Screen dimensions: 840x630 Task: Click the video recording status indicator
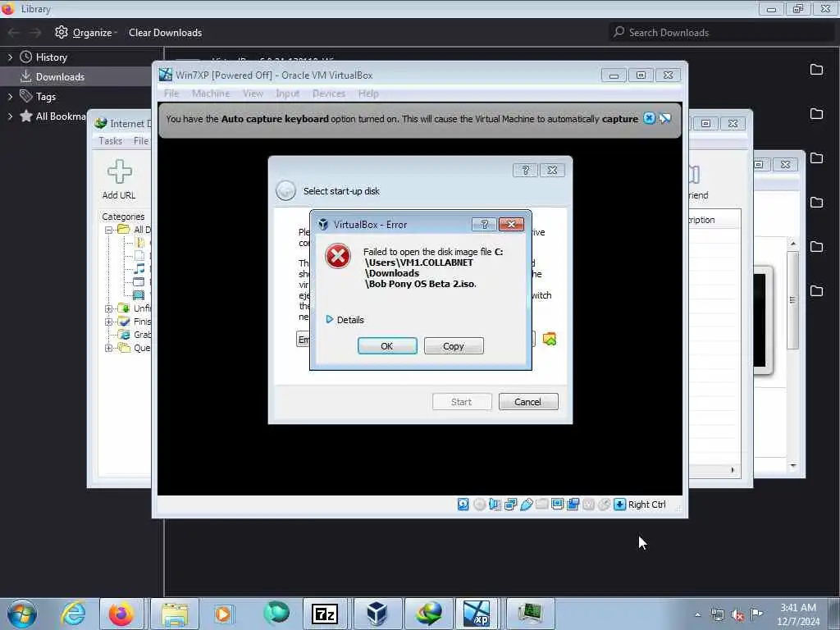pyautogui.click(x=573, y=504)
